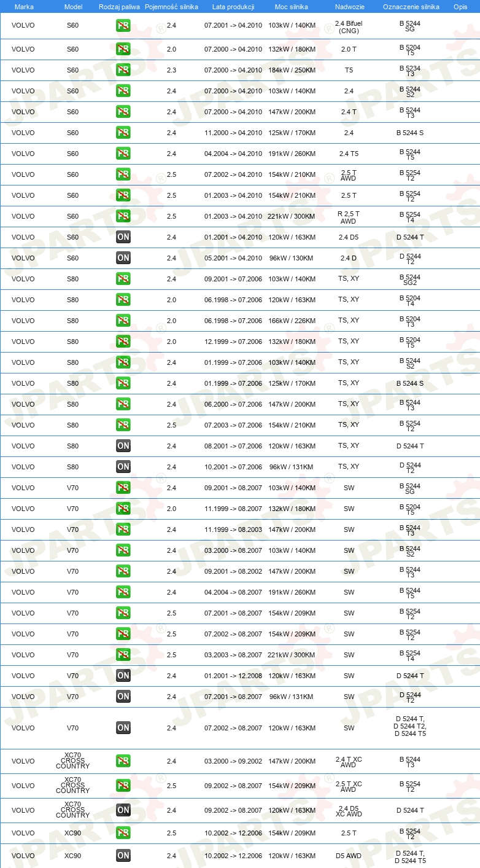The image size is (480, 868).
Task: Click the petrol icon in the 2.4 Bifuel (CNG) row
Action: [123, 26]
